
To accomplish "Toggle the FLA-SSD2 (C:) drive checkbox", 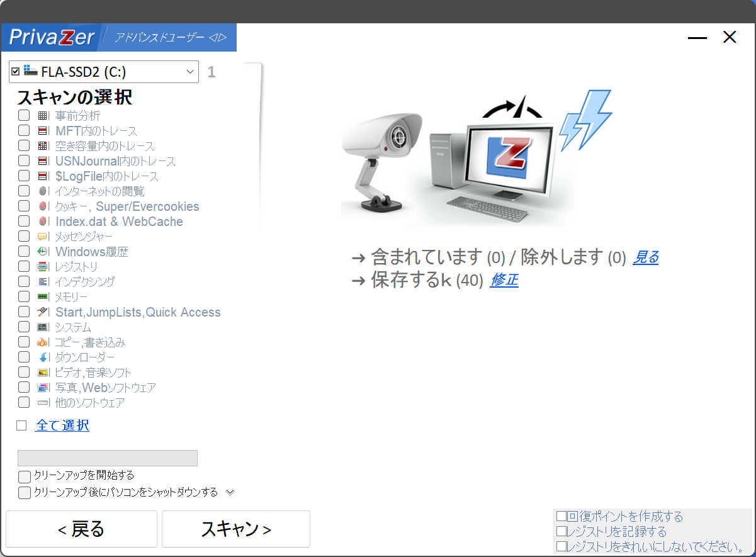I will click(16, 71).
